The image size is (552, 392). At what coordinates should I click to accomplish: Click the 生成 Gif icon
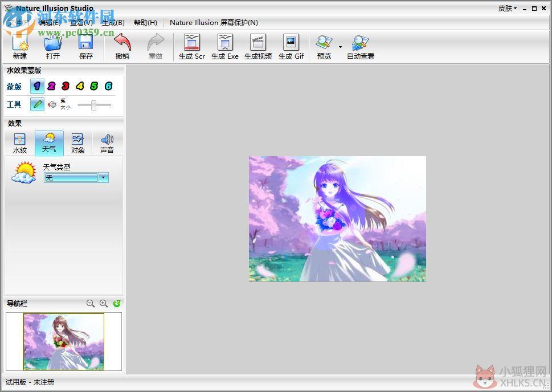coord(291,42)
